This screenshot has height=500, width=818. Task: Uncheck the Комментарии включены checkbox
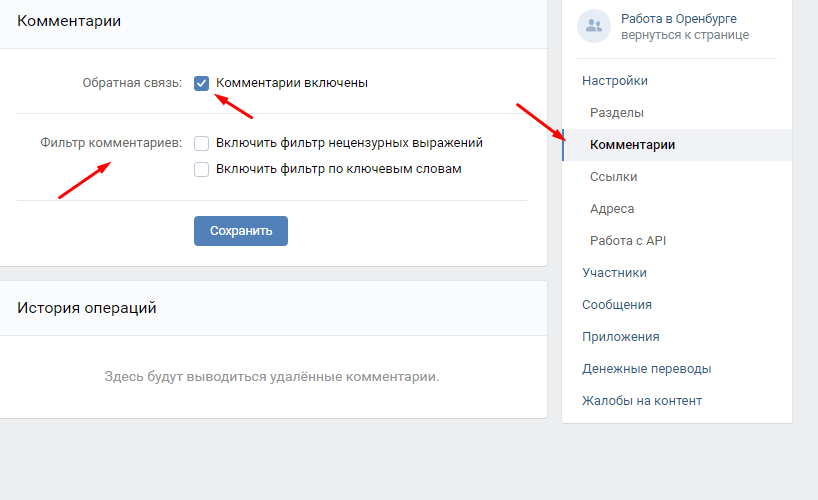click(201, 83)
